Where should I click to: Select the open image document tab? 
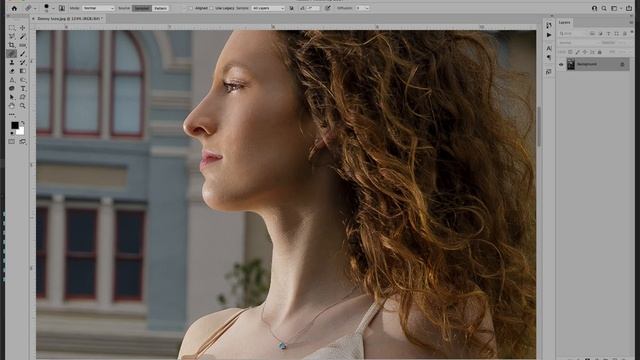(x=70, y=19)
